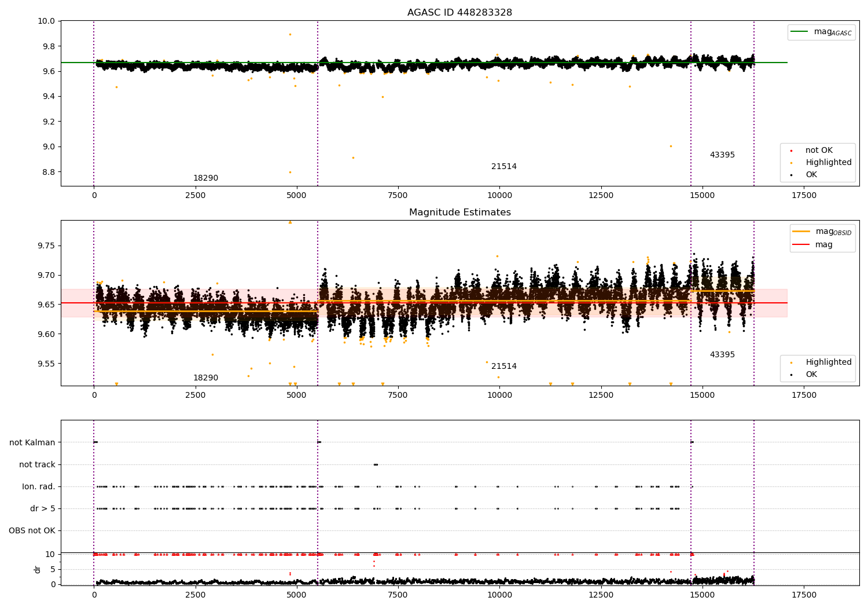
Task: Click the 10.0 y-tick of top plot
Action: click(x=46, y=21)
